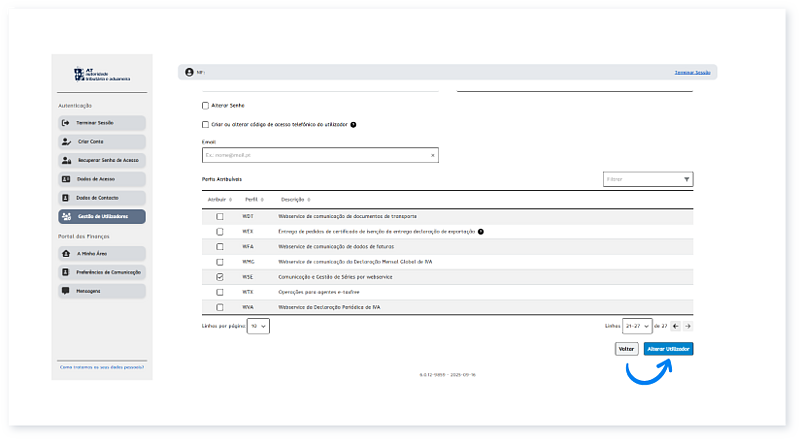Open the Linhas por página dropdown

258,326
